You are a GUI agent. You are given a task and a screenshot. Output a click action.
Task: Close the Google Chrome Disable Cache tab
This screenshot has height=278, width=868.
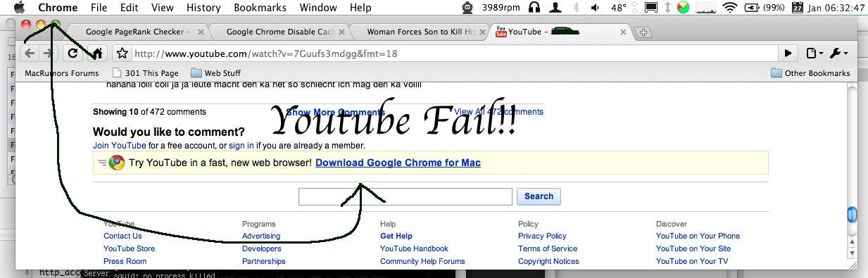[342, 32]
